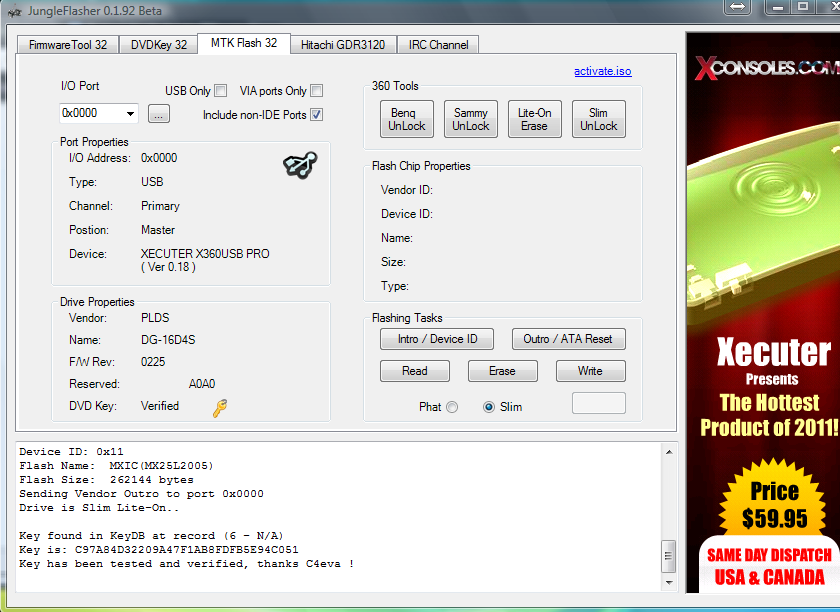This screenshot has width=840, height=612.
Task: Click the empty box beside Slim radio
Action: point(598,403)
